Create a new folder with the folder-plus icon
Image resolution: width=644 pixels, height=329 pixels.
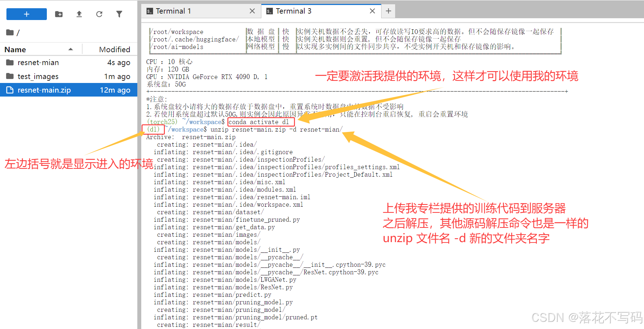coord(59,14)
